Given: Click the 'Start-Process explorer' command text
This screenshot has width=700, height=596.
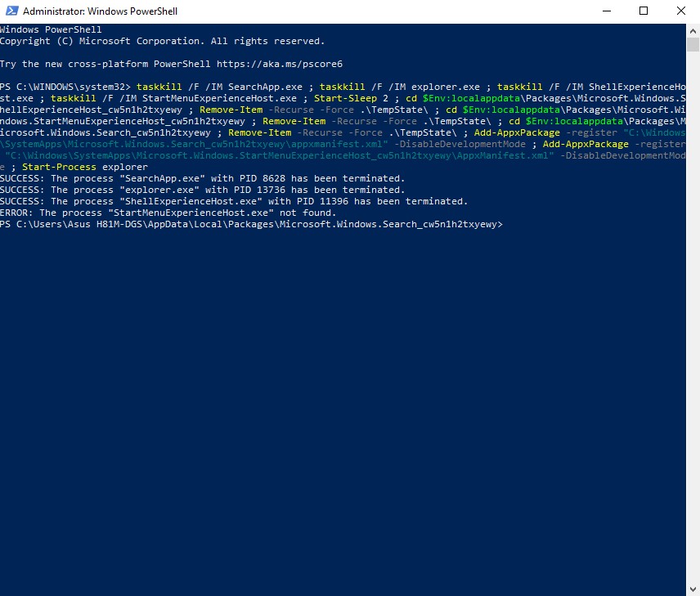Looking at the screenshot, I should (x=85, y=167).
